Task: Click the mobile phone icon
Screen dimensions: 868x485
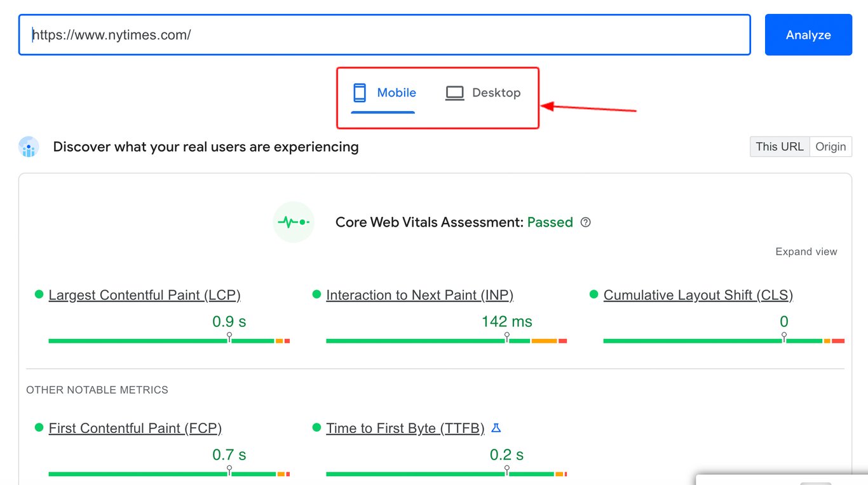Action: click(x=360, y=93)
